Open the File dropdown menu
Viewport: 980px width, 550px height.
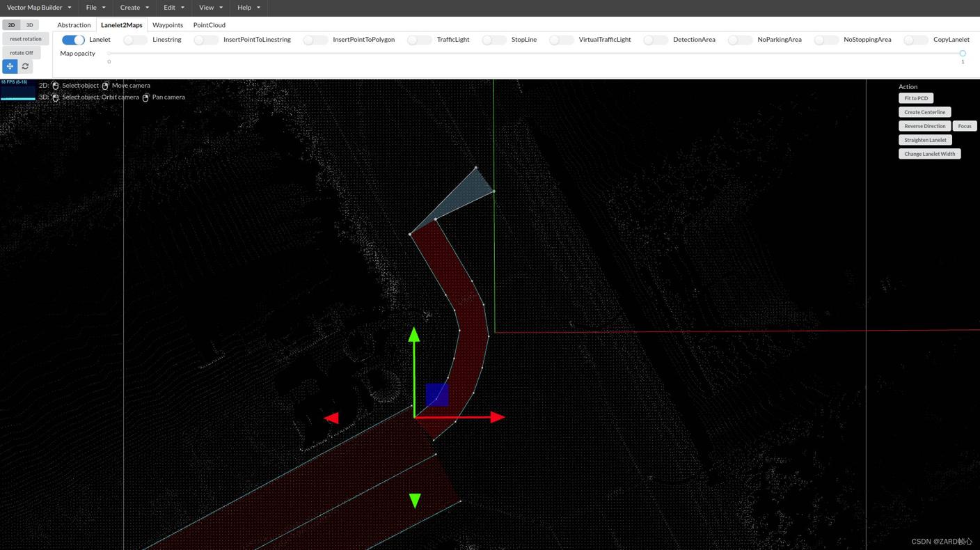coord(95,8)
